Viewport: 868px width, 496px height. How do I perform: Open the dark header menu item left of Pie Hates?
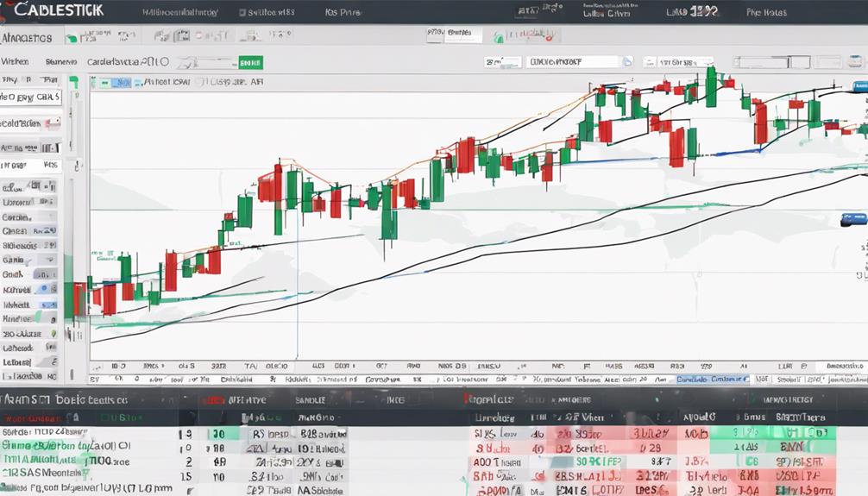click(x=691, y=11)
